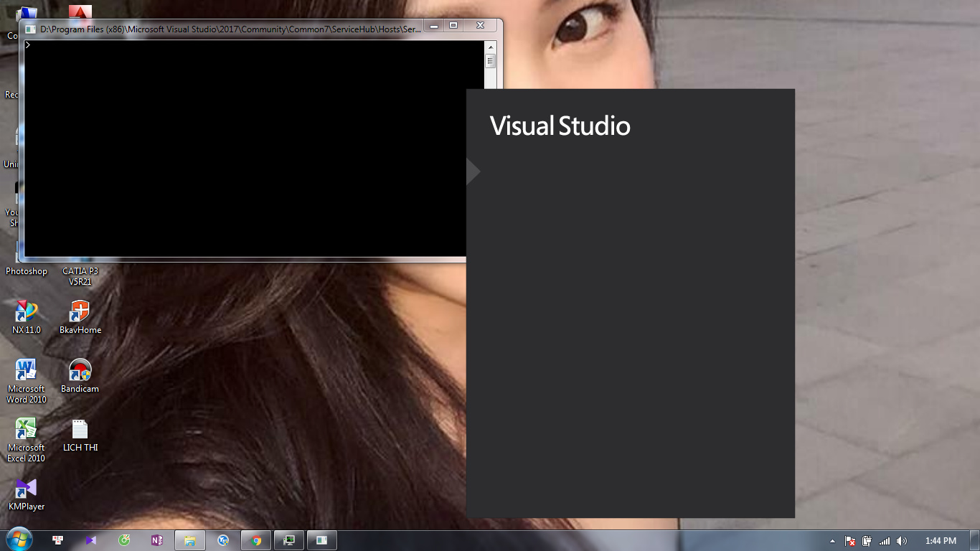
Task: Click the Show desktop strip
Action: 975,541
